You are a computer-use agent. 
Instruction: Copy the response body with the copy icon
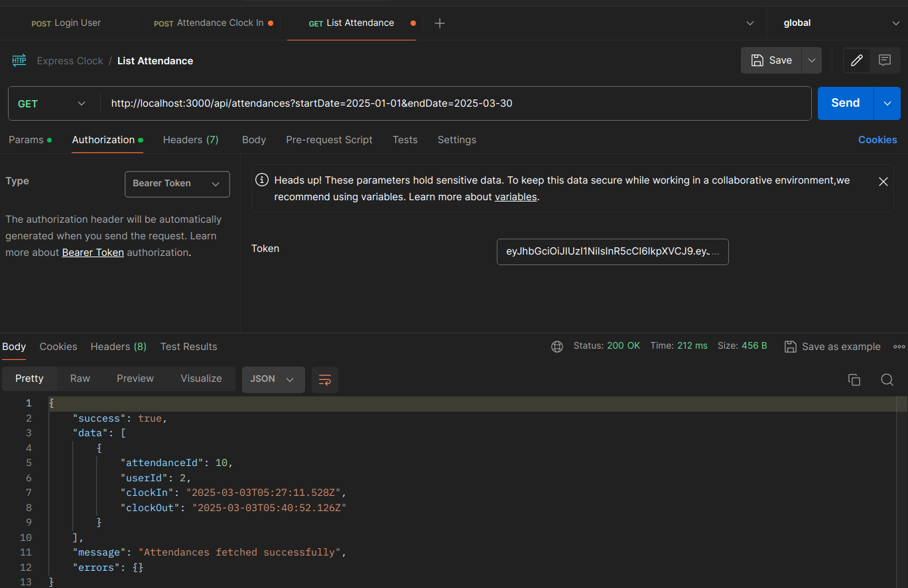[854, 379]
